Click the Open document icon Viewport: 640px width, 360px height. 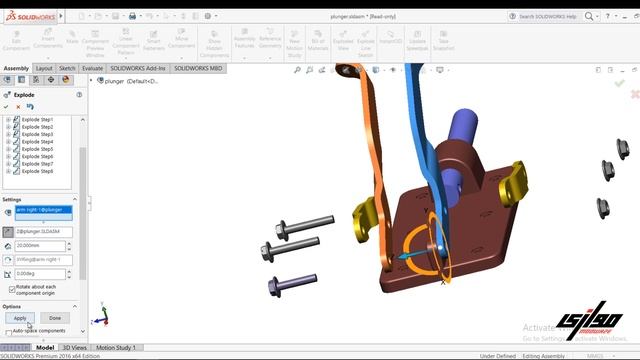(x=98, y=16)
